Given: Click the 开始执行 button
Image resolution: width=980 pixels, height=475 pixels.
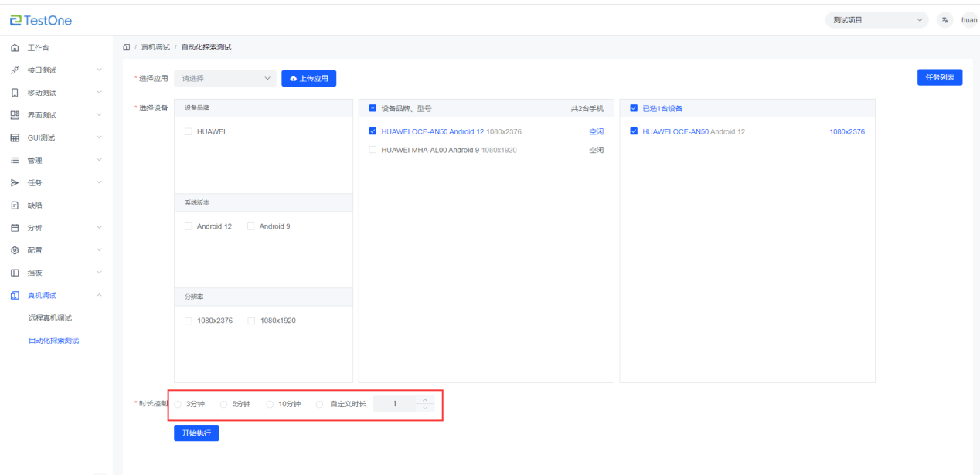Looking at the screenshot, I should tap(196, 433).
